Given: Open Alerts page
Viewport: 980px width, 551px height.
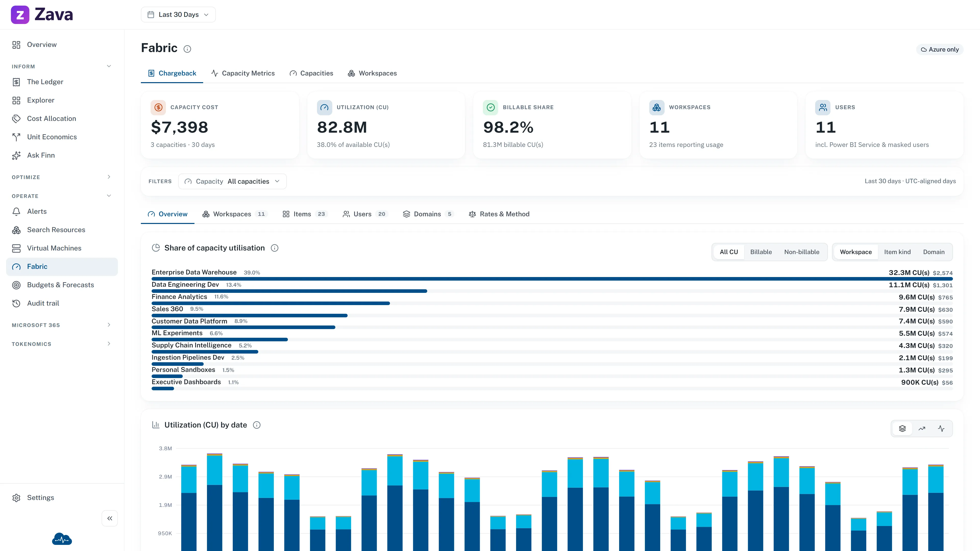Looking at the screenshot, I should 62,211.
